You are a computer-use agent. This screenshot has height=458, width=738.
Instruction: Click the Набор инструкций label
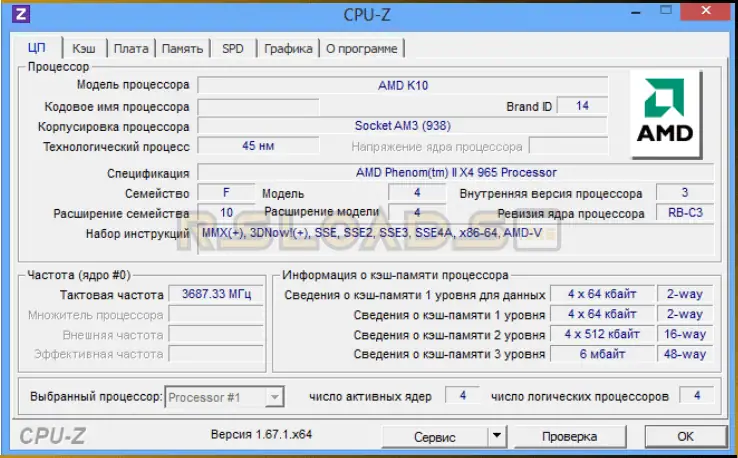pos(137,234)
